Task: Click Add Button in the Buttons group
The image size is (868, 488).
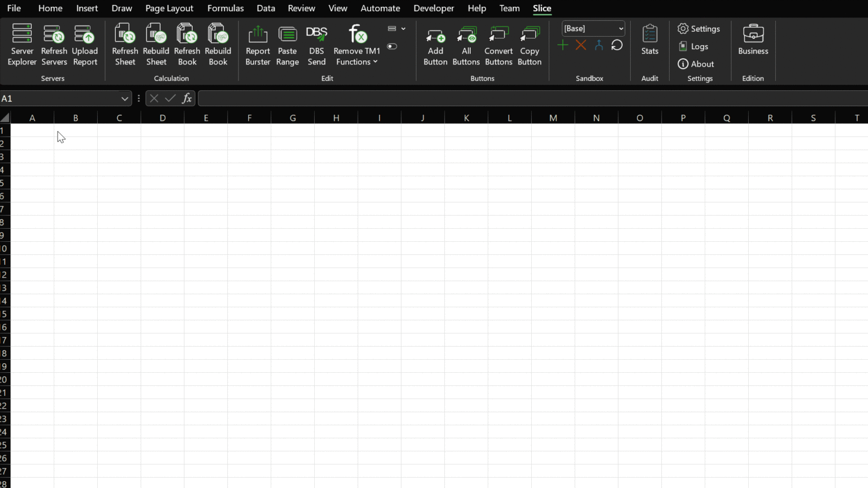Action: pos(435,44)
